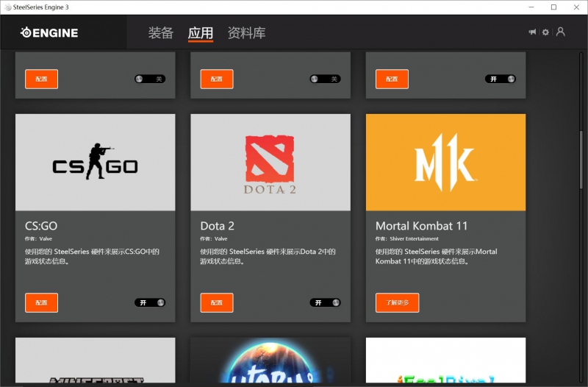Viewport: 588px width, 387px height.
Task: Open settings via the gear icon
Action: [x=545, y=32]
